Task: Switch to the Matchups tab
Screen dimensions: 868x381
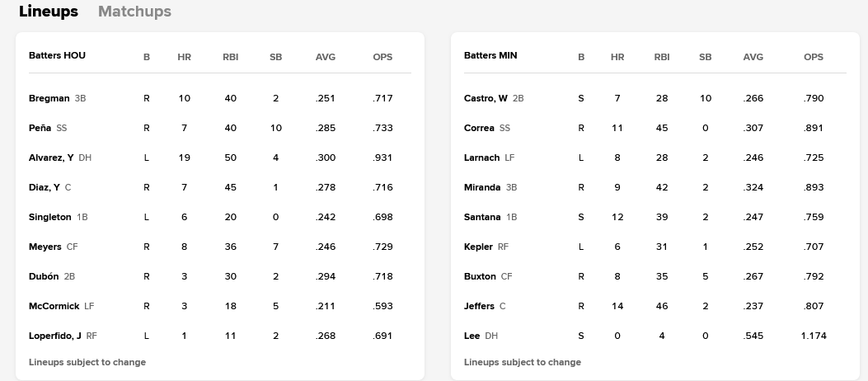Action: pyautogui.click(x=134, y=12)
